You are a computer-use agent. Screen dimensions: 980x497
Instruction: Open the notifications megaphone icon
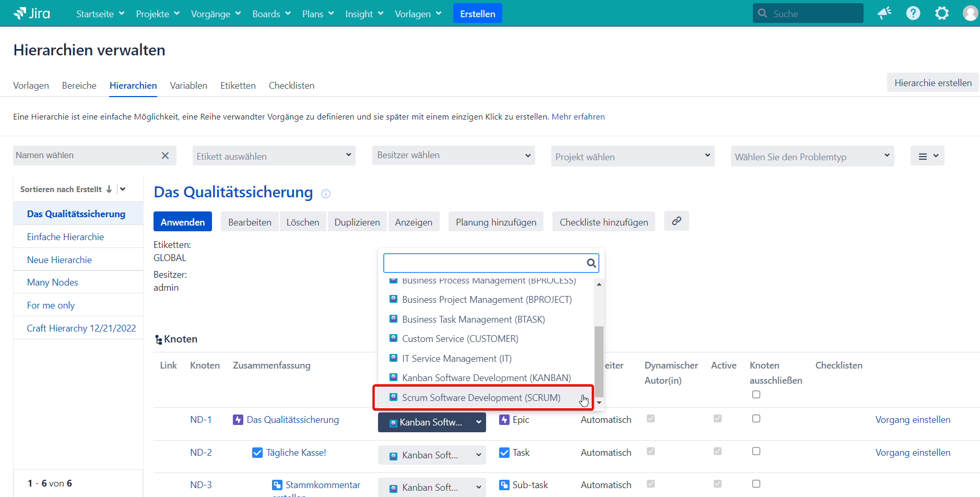tap(884, 14)
